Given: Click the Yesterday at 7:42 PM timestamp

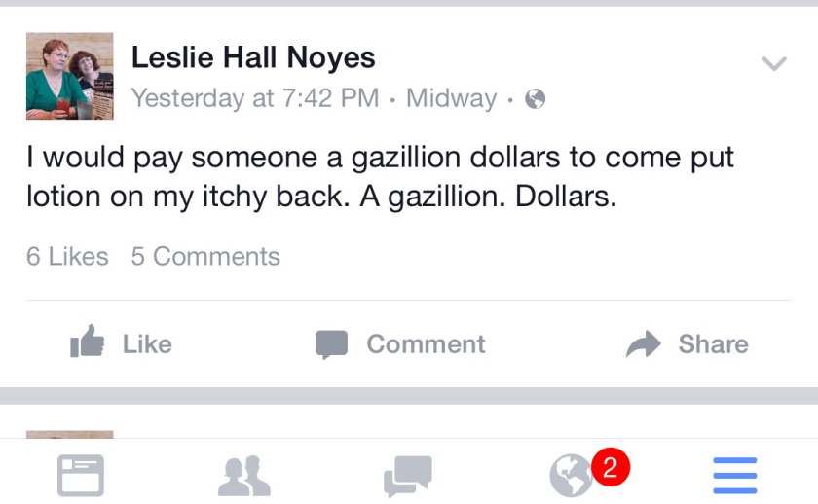Looking at the screenshot, I should [x=254, y=98].
